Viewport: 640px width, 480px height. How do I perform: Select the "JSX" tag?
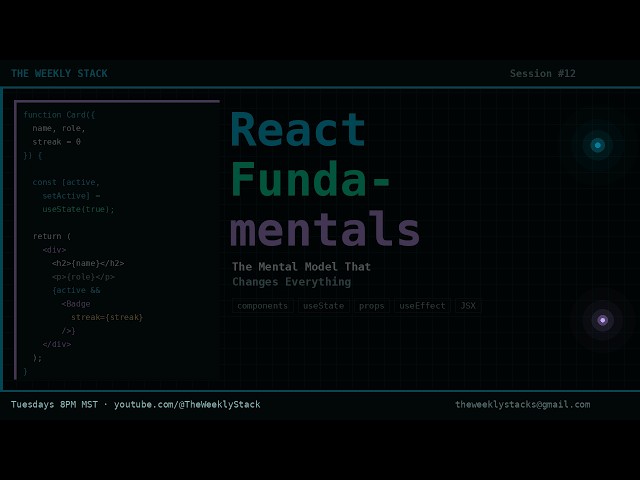click(468, 306)
